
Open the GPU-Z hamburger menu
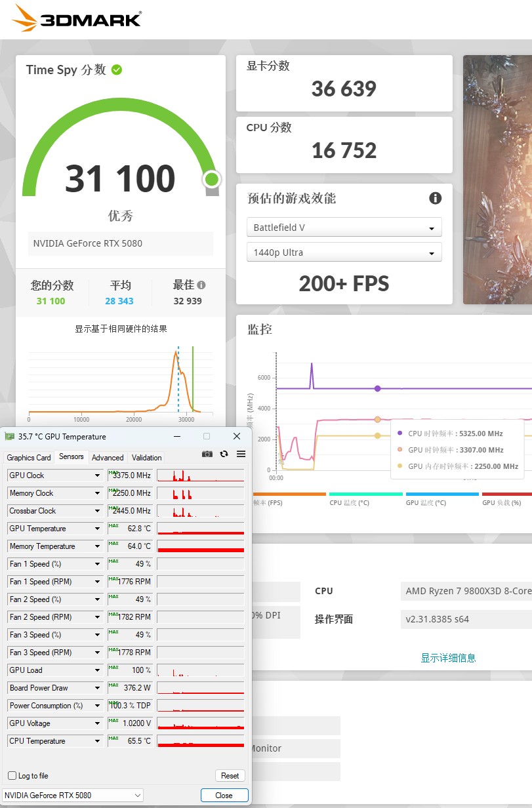(x=240, y=453)
